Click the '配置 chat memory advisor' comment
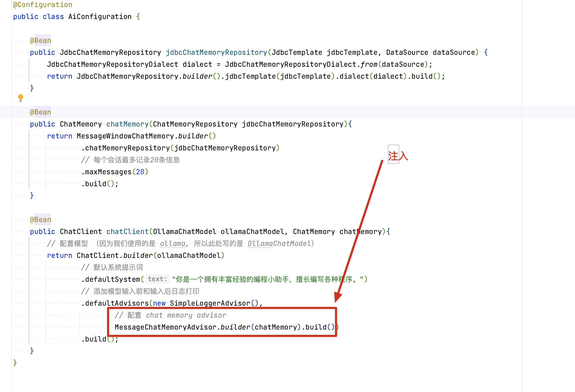The width and height of the screenshot is (575, 392). click(170, 315)
